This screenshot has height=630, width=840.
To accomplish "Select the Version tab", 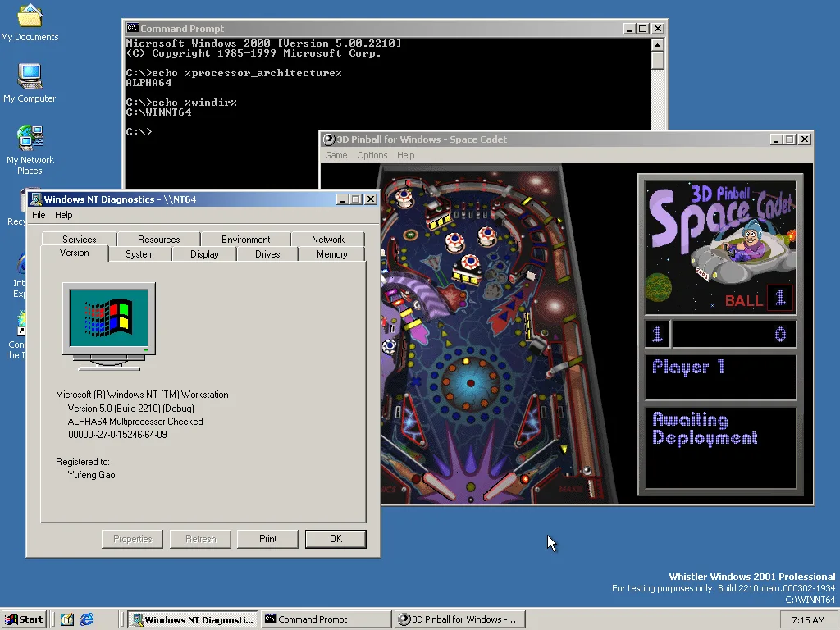I will [75, 253].
